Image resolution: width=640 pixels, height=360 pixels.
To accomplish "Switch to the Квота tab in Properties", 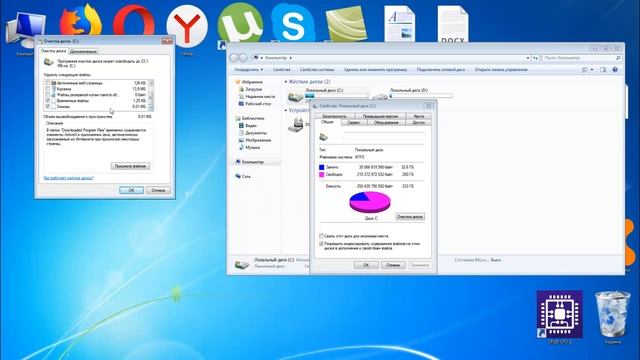I will click(418, 116).
